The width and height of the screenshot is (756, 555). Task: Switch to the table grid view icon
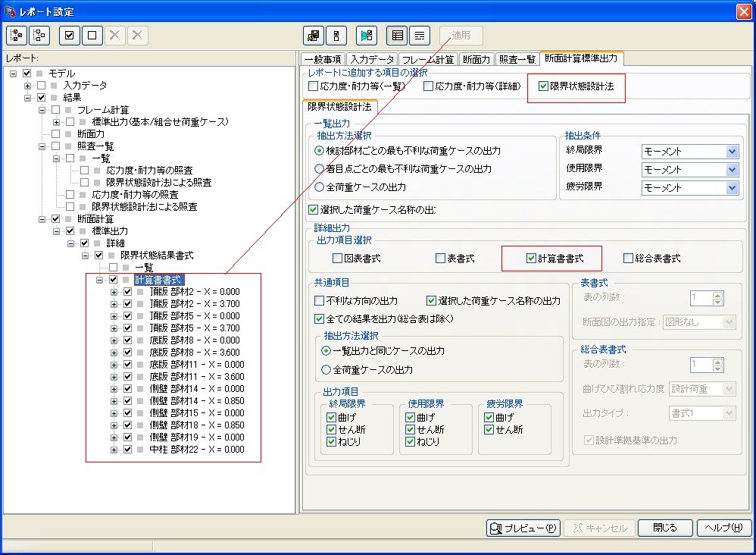coord(397,35)
